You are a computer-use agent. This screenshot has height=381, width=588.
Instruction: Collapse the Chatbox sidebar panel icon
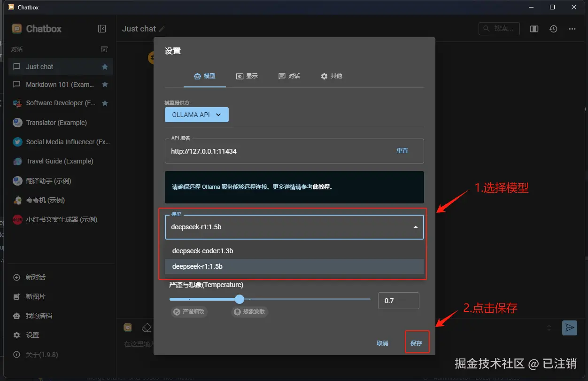[102, 29]
